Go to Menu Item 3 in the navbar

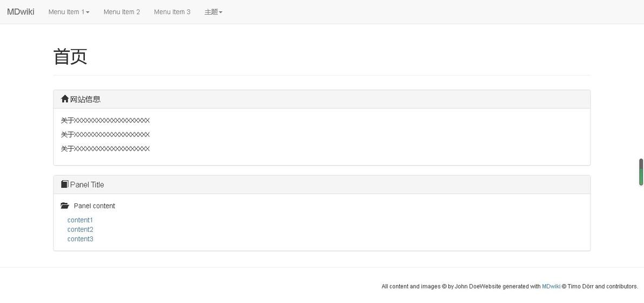172,12
